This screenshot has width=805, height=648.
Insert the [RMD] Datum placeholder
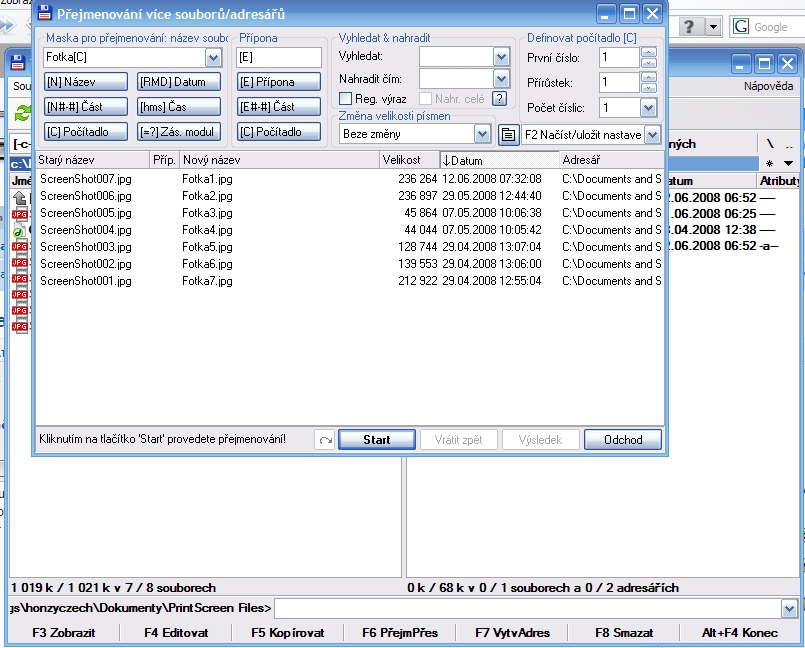(x=179, y=82)
